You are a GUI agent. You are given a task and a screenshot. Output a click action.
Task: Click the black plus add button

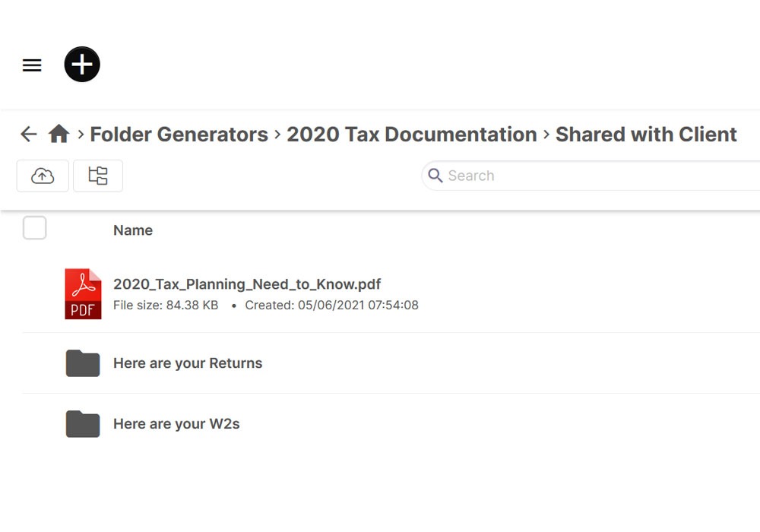pos(82,65)
